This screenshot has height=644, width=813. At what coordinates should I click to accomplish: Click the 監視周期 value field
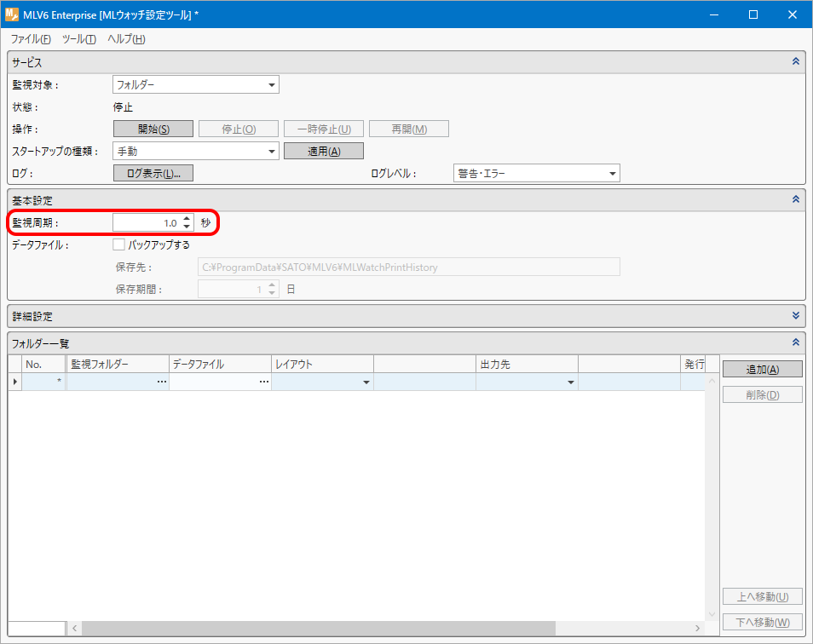(147, 223)
